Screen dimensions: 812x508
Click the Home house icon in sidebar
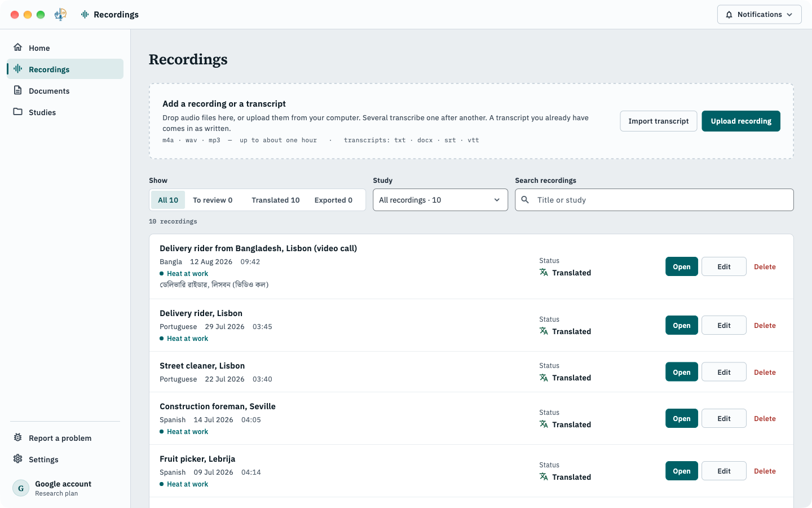point(18,47)
